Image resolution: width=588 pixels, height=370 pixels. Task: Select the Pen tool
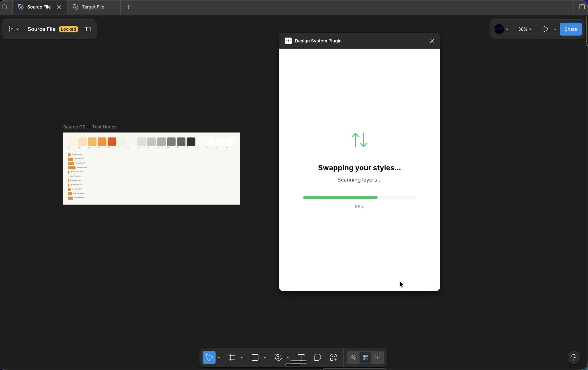[x=278, y=357]
